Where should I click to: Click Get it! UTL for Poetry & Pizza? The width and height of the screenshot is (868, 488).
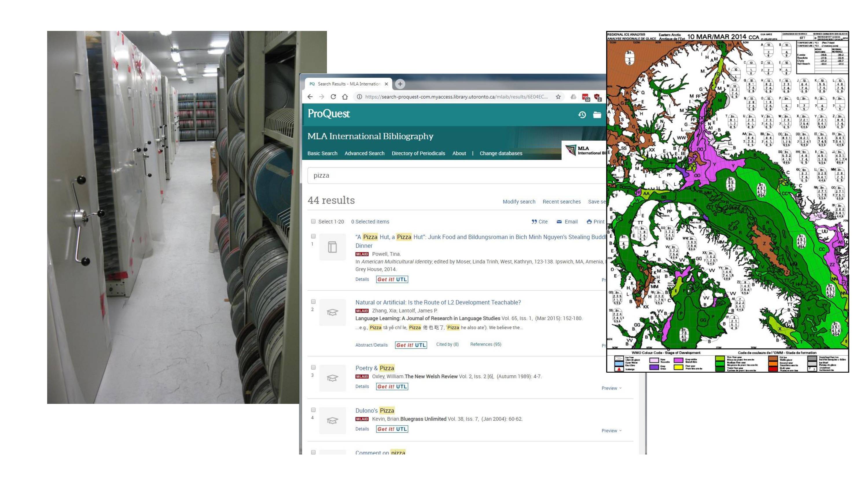click(392, 386)
